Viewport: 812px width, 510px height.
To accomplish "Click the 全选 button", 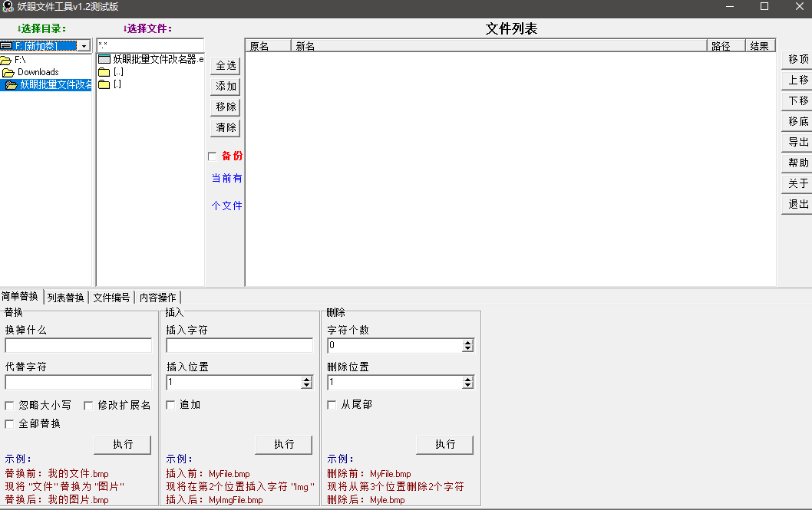I will click(x=226, y=66).
